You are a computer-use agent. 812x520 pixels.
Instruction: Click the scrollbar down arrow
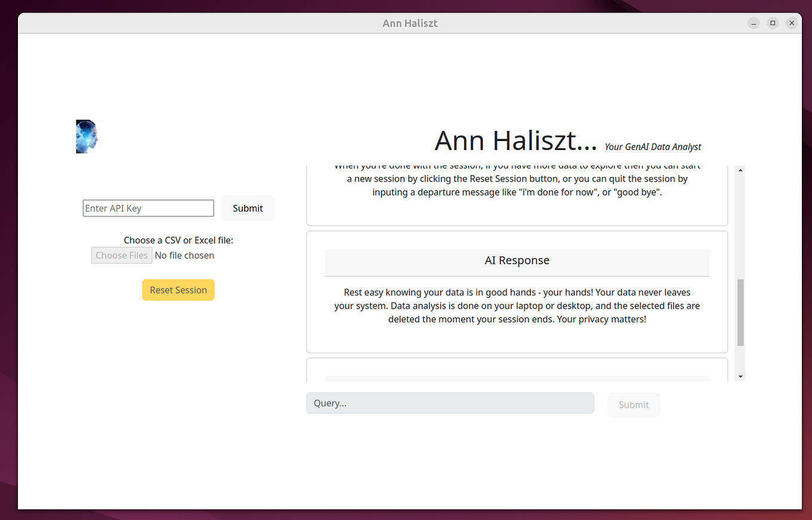[740, 375]
